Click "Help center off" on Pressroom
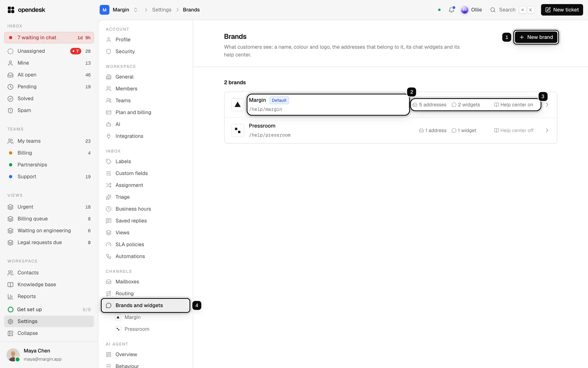This screenshot has width=588, height=368. tap(514, 130)
